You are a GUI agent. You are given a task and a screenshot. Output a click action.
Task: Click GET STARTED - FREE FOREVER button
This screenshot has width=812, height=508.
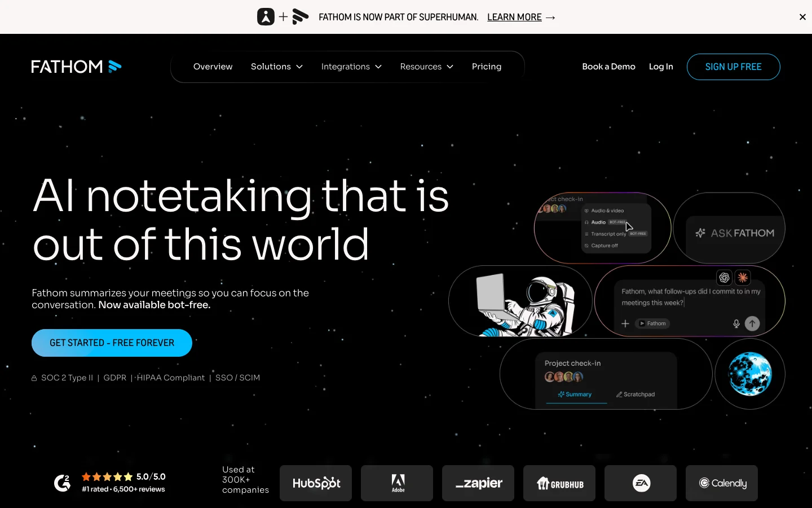(x=112, y=343)
